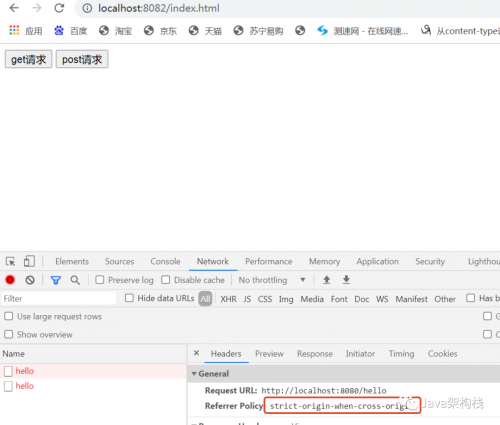500x425 pixels.
Task: Open the network search magnifier icon
Action: pyautogui.click(x=75, y=280)
